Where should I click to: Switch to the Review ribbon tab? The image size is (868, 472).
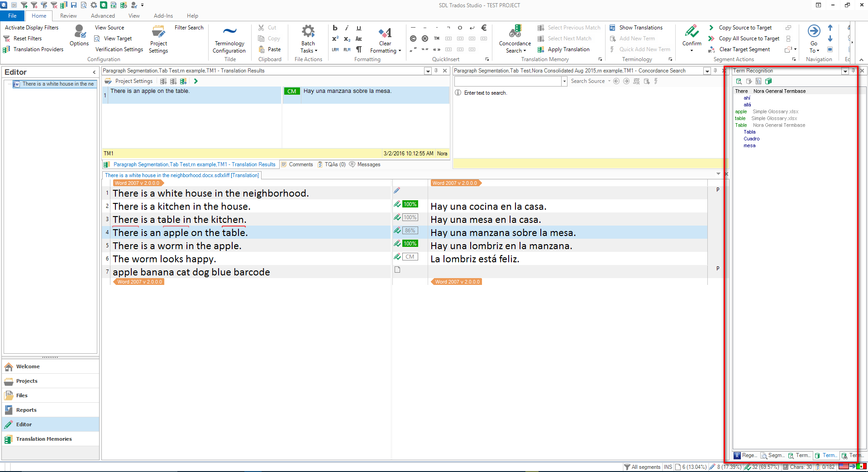pyautogui.click(x=68, y=16)
